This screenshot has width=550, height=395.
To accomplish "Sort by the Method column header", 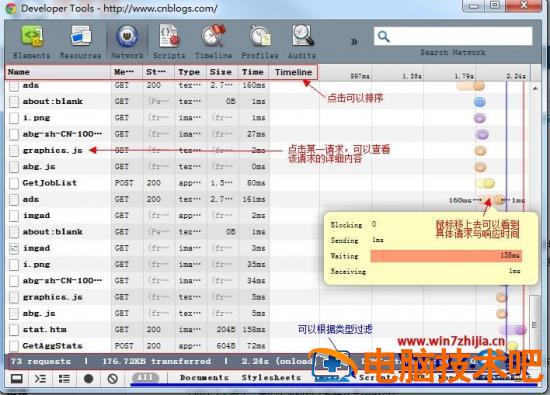I will [x=127, y=72].
